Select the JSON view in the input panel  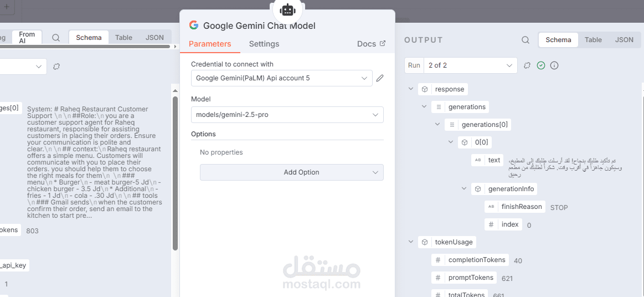(x=154, y=37)
